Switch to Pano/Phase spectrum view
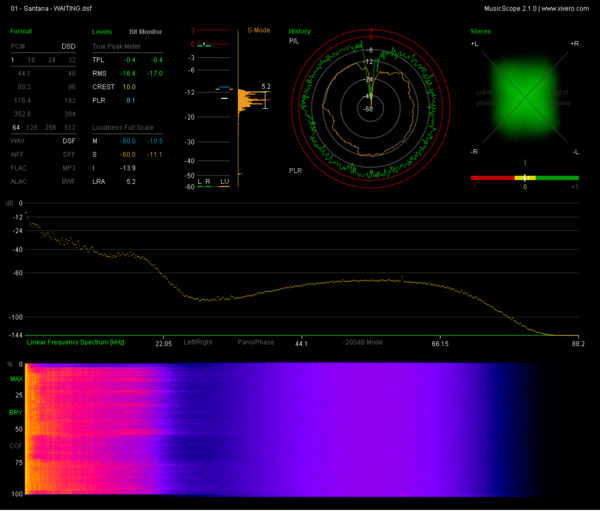Image resolution: width=600 pixels, height=511 pixels. 256,342
